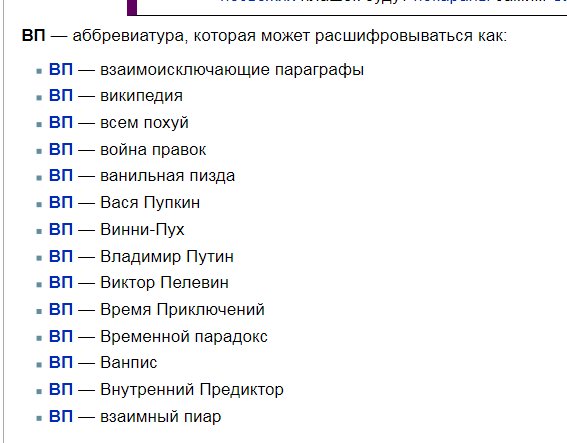Select the ВП link beside Винни-Пух

coord(61,229)
